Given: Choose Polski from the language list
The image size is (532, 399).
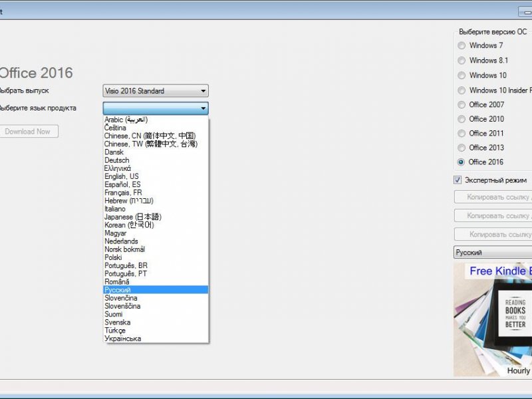Looking at the screenshot, I should (156, 257).
